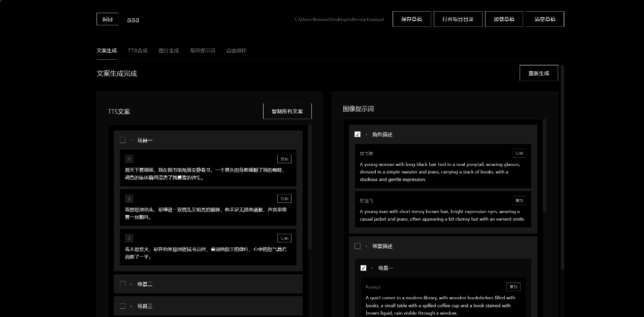The height and width of the screenshot is (317, 644).
Task: Open project folder via 打开项目目录
Action: (x=458, y=19)
